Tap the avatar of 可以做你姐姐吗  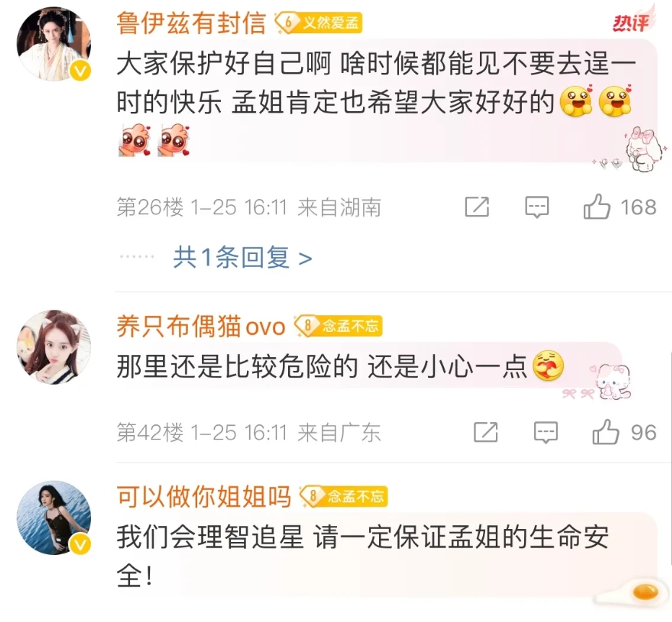pyautogui.click(x=54, y=517)
